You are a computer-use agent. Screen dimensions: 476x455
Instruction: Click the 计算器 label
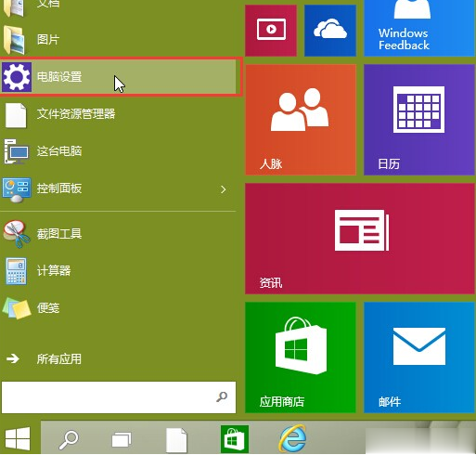(54, 270)
